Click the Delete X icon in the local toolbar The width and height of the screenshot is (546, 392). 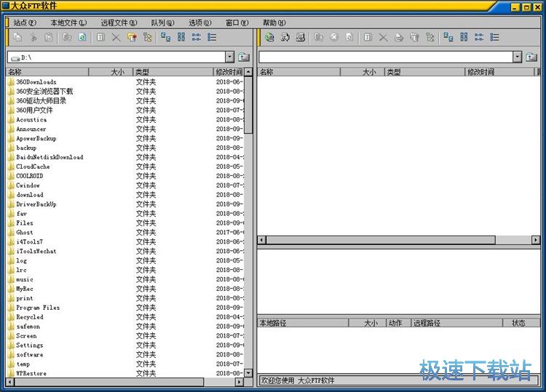tap(116, 37)
